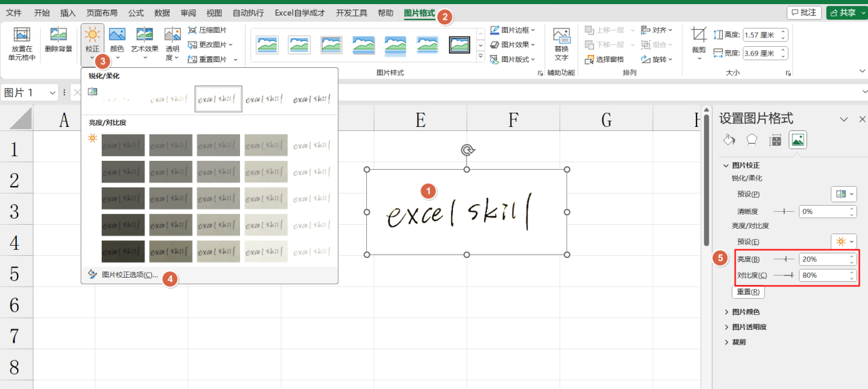868x389 pixels.
Task: Click the 图片效果 picture effects icon
Action: tap(495, 45)
